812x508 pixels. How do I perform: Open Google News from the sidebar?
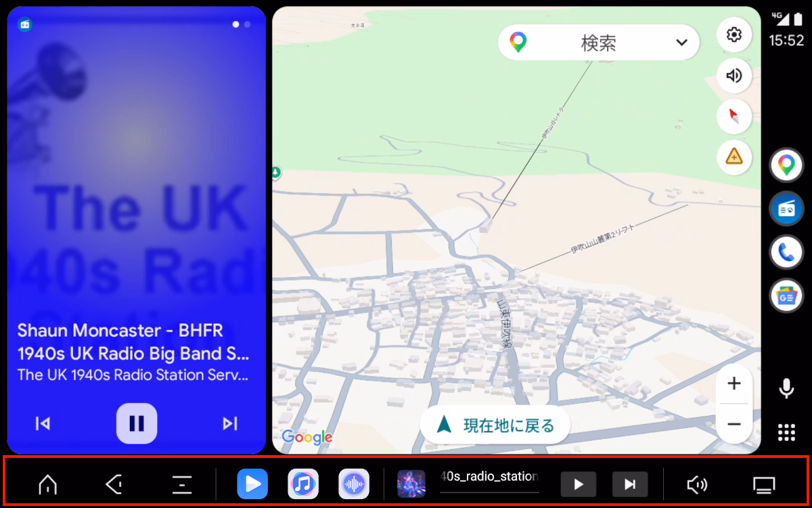pos(786,295)
